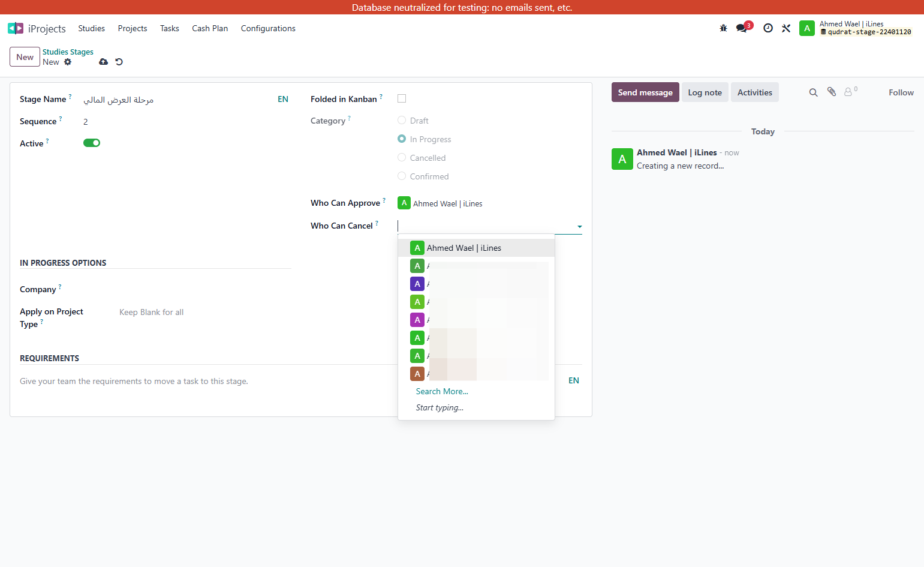Open the conversations chat icon

tap(742, 28)
